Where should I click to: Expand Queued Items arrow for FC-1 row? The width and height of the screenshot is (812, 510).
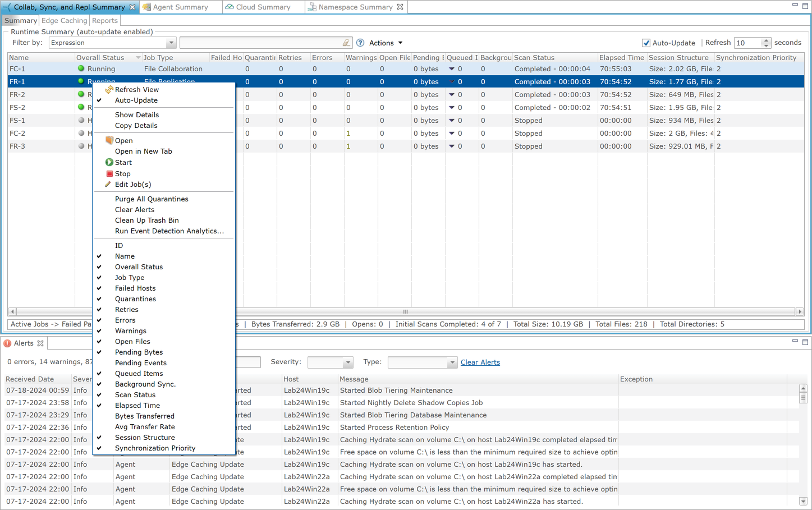pos(452,69)
